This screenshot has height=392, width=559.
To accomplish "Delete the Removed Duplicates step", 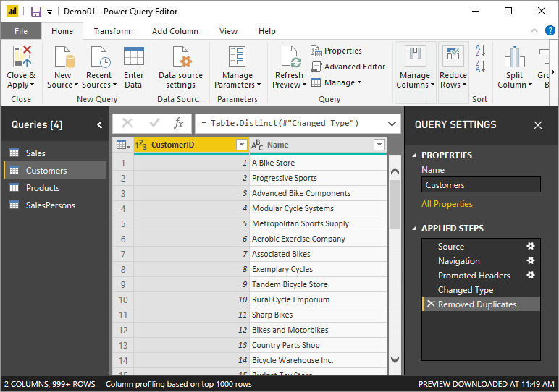I will (x=431, y=304).
